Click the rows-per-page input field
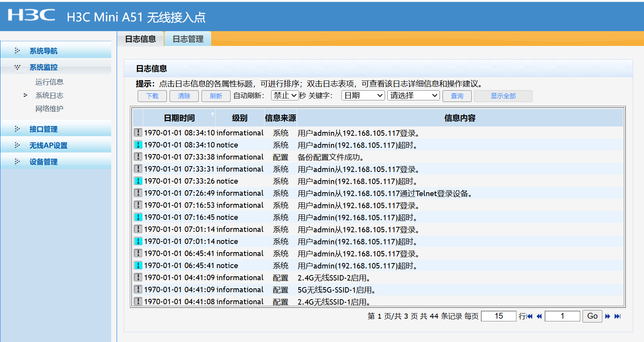 499,316
